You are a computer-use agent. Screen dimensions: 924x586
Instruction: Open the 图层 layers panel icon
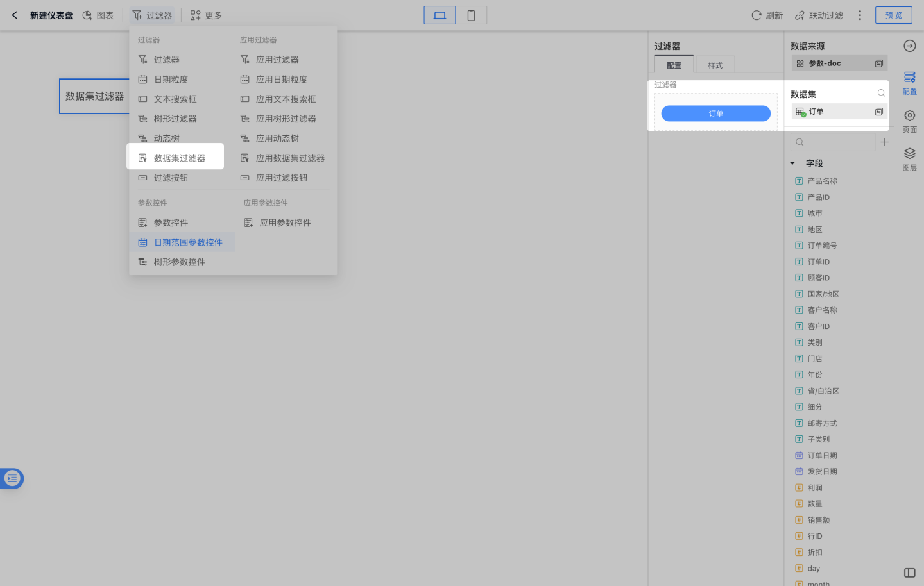tap(909, 158)
